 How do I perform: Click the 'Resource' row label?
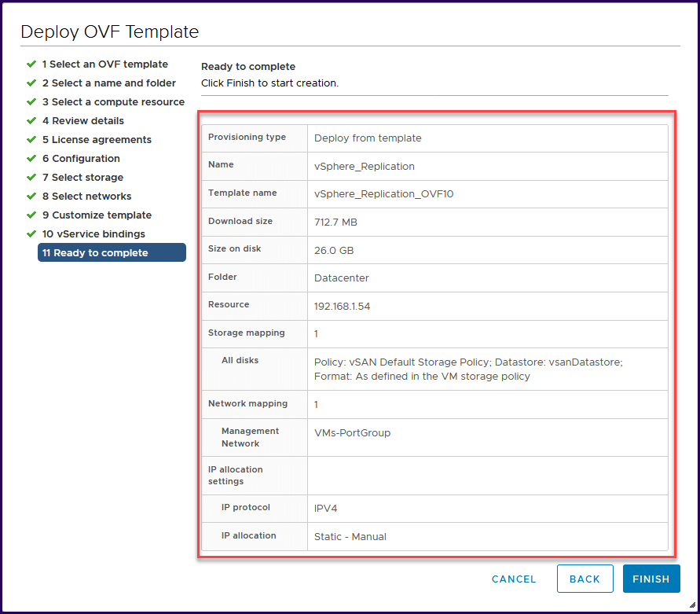(229, 304)
